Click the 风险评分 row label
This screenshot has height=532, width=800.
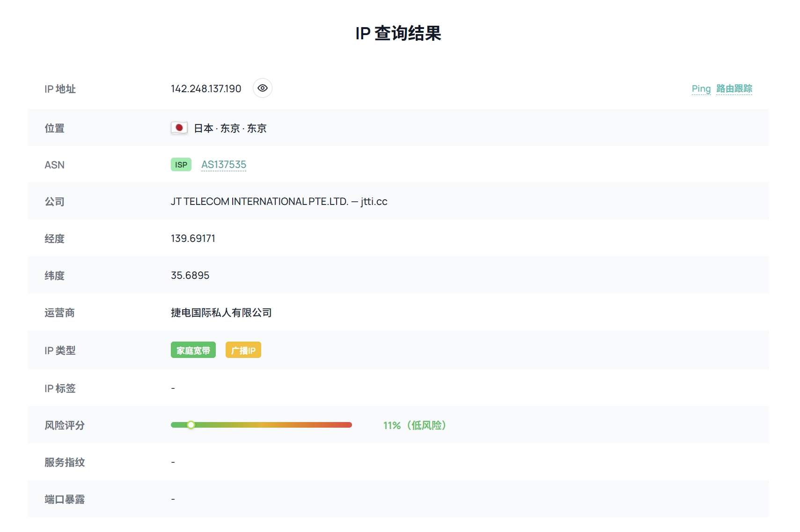(65, 425)
